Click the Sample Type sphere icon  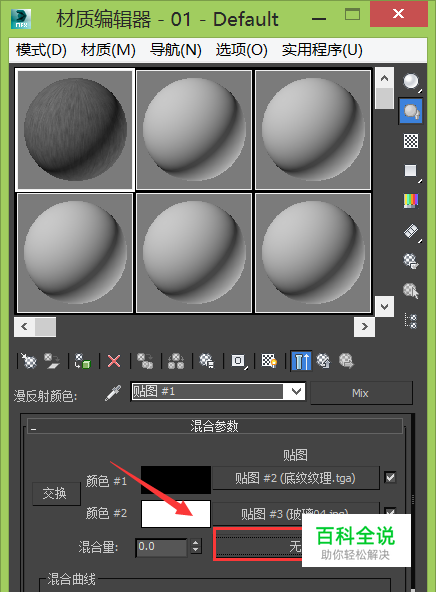pyautogui.click(x=411, y=81)
